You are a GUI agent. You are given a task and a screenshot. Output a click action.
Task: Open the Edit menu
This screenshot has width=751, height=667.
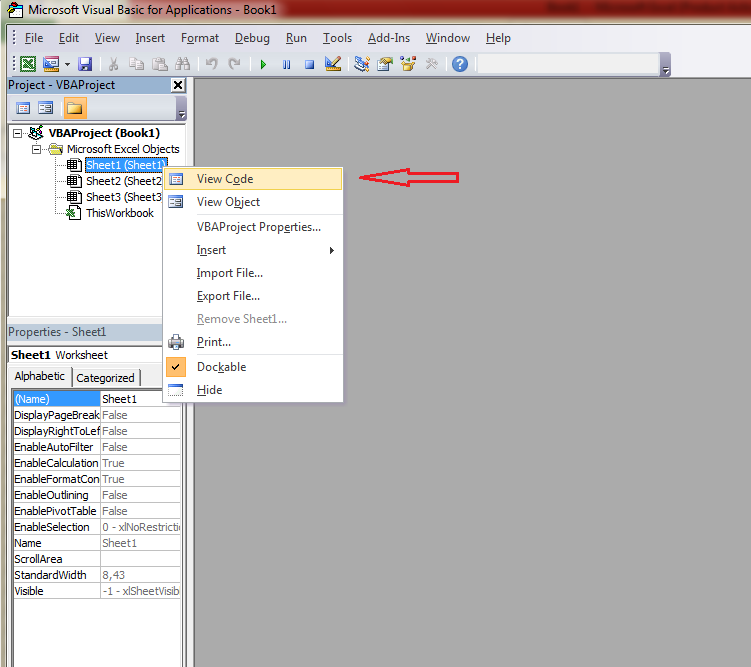(68, 38)
